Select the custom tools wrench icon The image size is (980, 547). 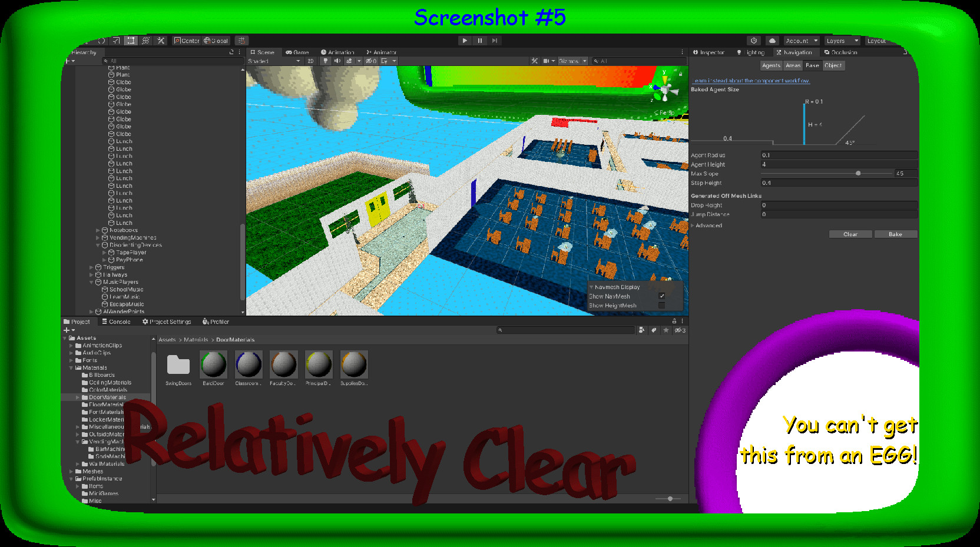pos(161,40)
